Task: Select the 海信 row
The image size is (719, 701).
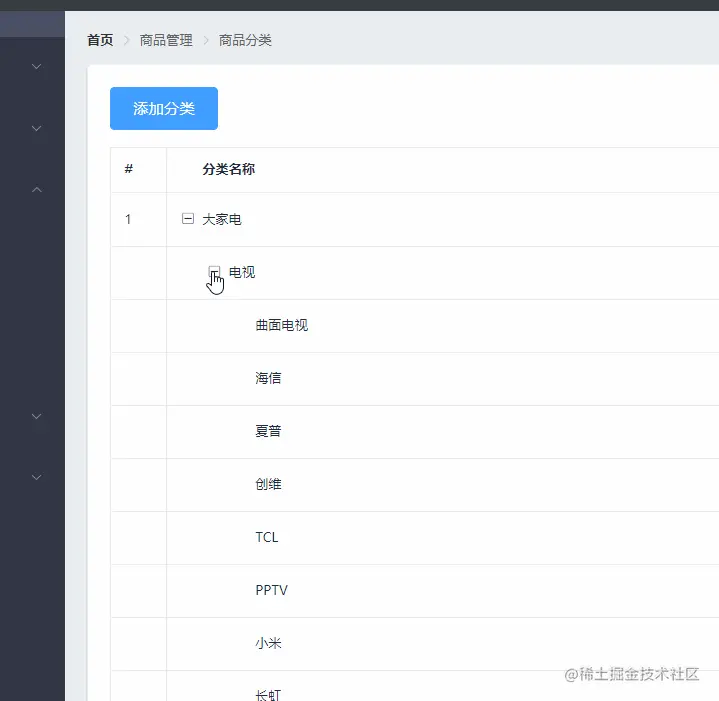Action: 415,379
